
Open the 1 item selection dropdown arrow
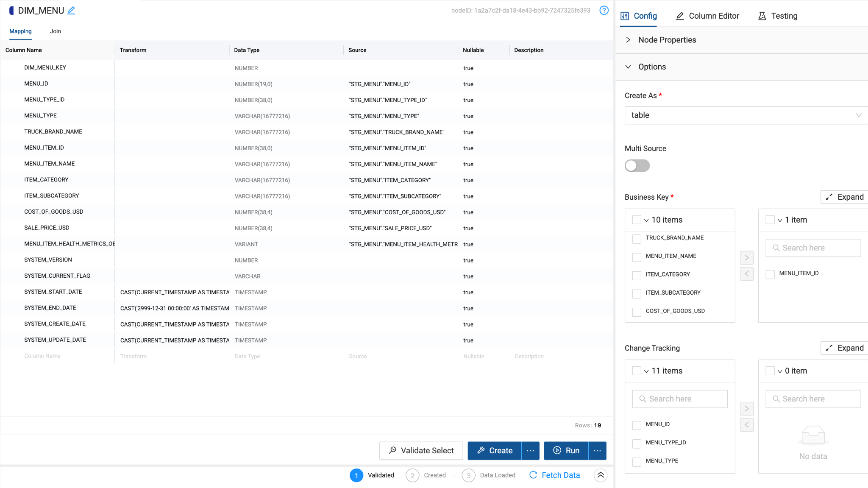(x=780, y=220)
